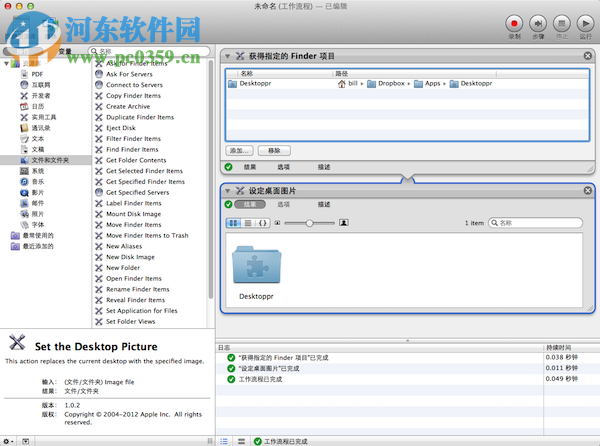Select Connect to Servers action

point(134,85)
